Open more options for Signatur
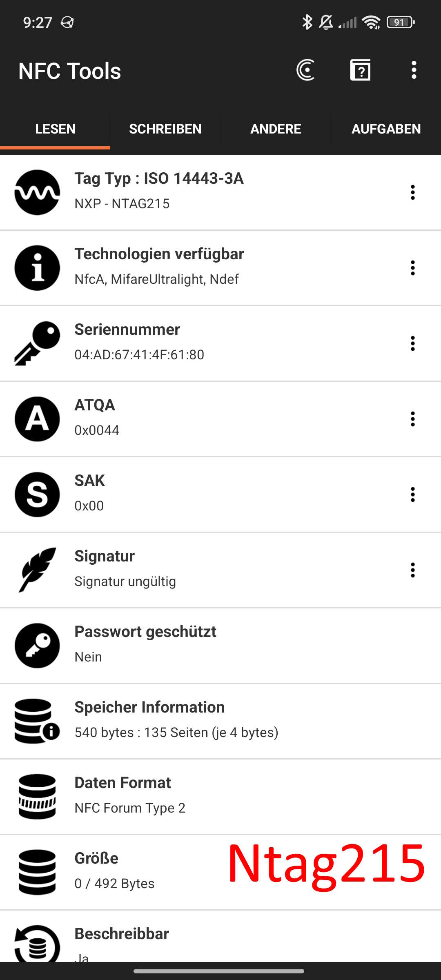Viewport: 441px width, 980px height. point(413,570)
